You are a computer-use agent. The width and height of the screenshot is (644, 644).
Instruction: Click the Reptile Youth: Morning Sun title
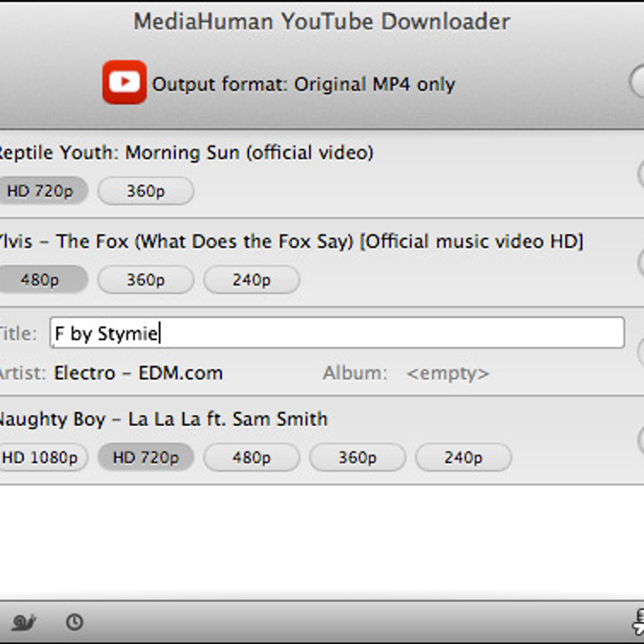(x=186, y=153)
